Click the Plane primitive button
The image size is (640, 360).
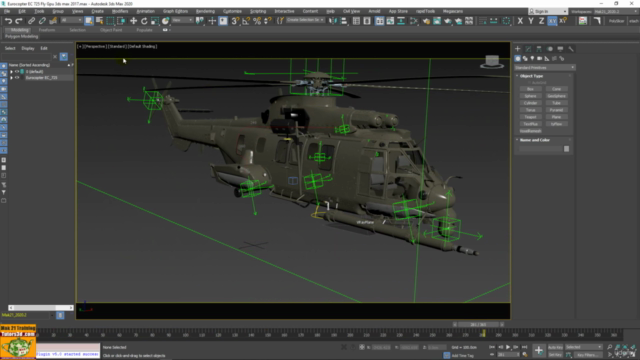point(556,117)
